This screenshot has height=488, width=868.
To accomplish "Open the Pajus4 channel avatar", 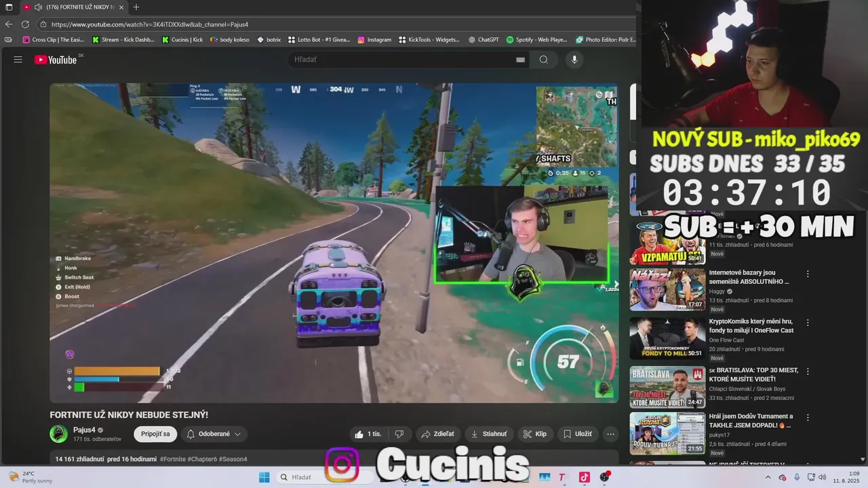I will (59, 434).
